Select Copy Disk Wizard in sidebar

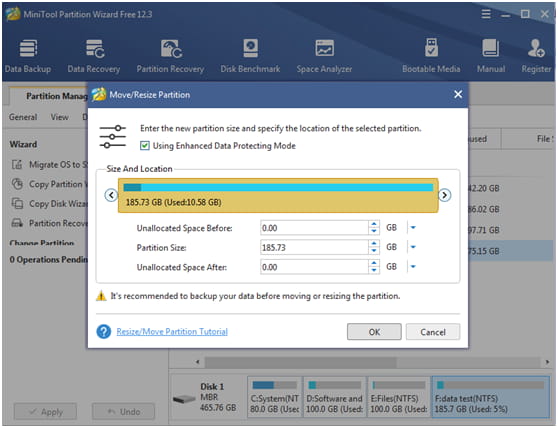click(50, 204)
